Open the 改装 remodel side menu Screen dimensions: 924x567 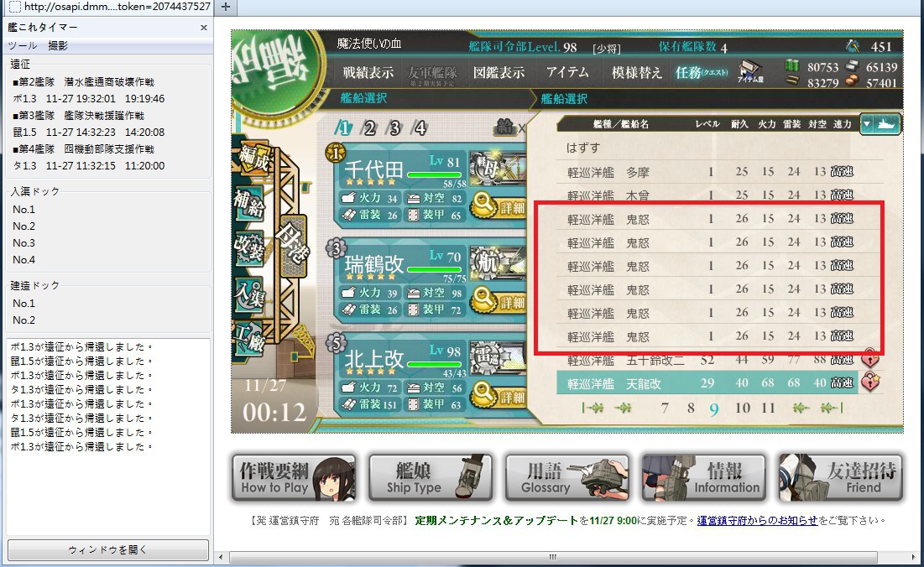pos(249,247)
